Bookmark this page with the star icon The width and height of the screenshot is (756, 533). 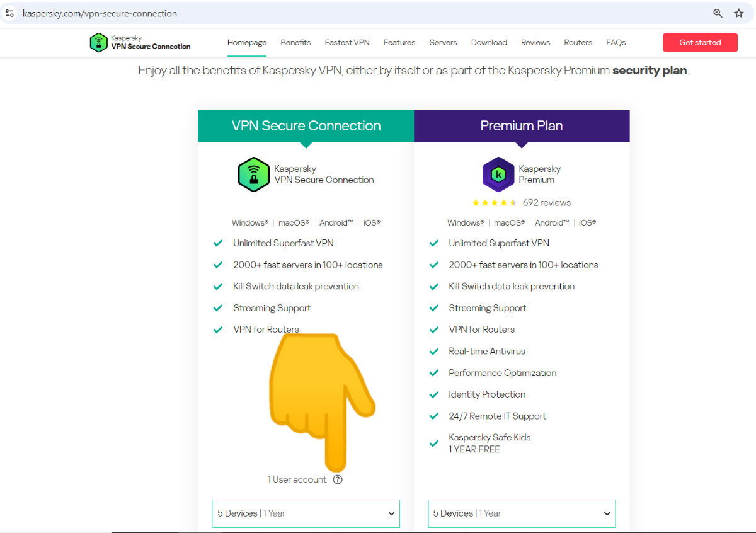tap(739, 13)
